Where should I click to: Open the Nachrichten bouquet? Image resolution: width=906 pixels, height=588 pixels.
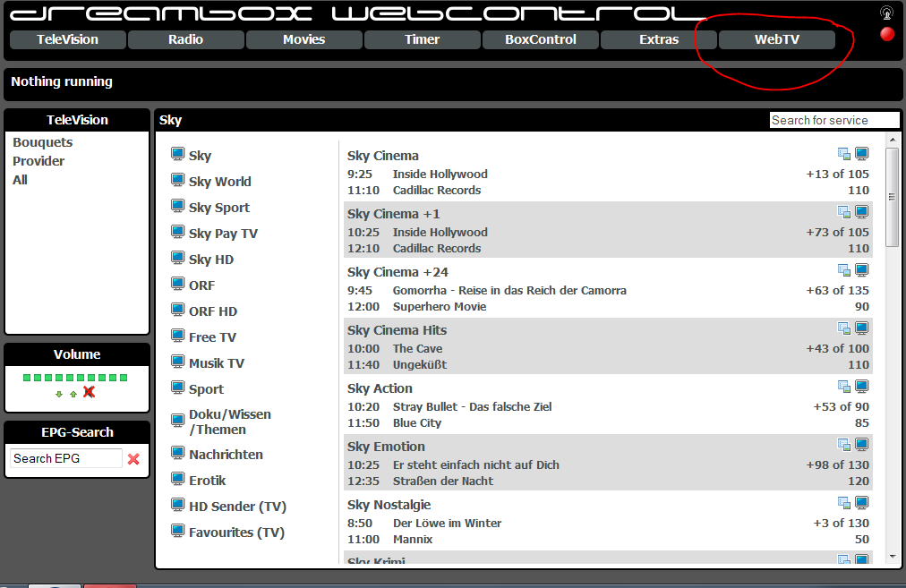coord(226,455)
